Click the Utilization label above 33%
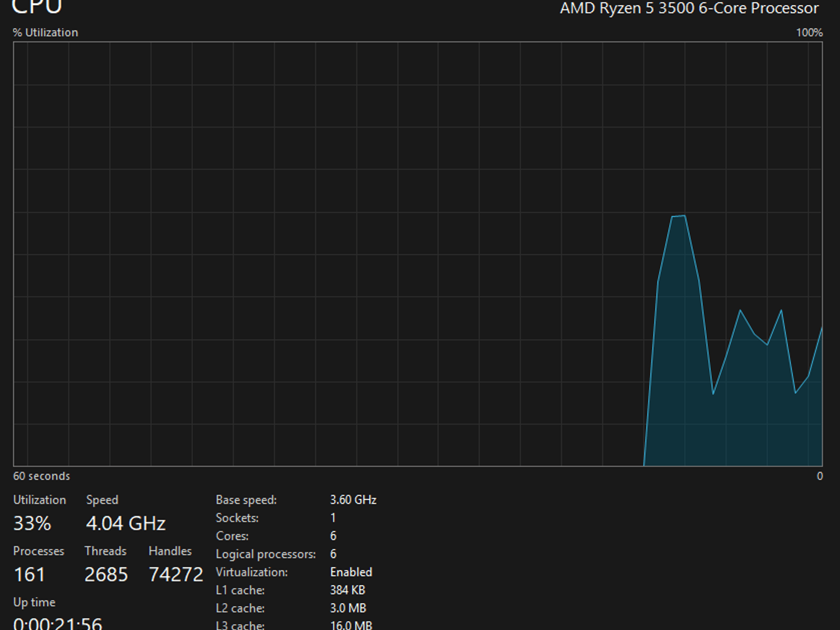Screen dimensions: 840x630 (39, 500)
